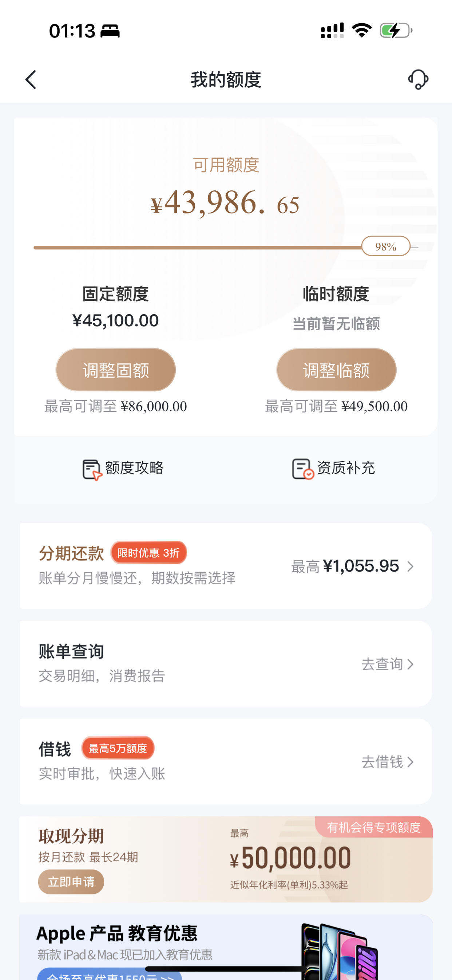Tap the cellular signal icon
The width and height of the screenshot is (452, 980).
(x=332, y=31)
